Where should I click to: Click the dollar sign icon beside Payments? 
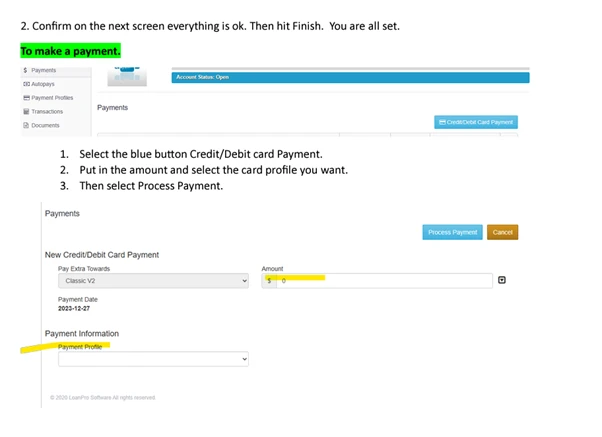(x=25, y=71)
